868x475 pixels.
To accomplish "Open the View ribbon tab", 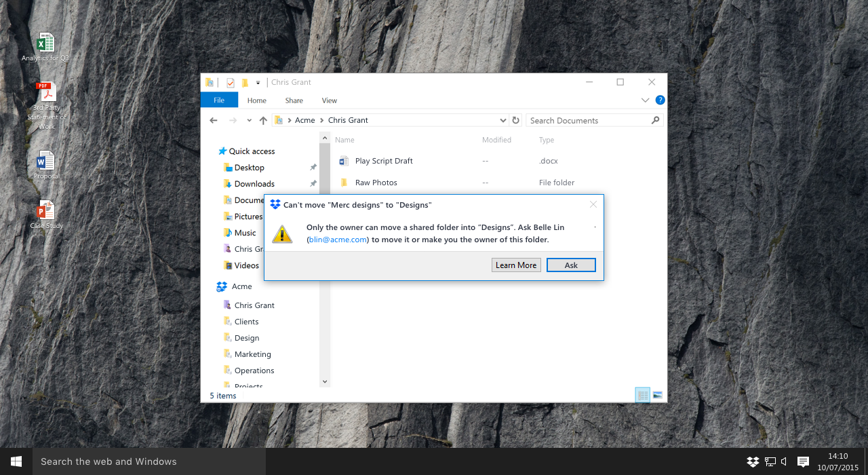I will (x=330, y=100).
